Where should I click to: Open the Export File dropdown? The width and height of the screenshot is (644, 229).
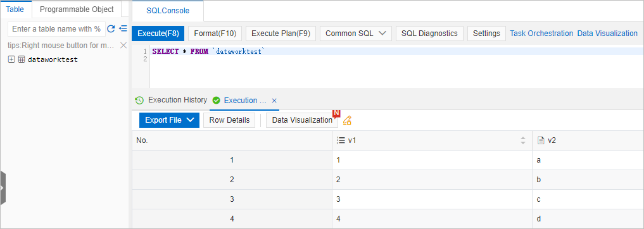[169, 120]
